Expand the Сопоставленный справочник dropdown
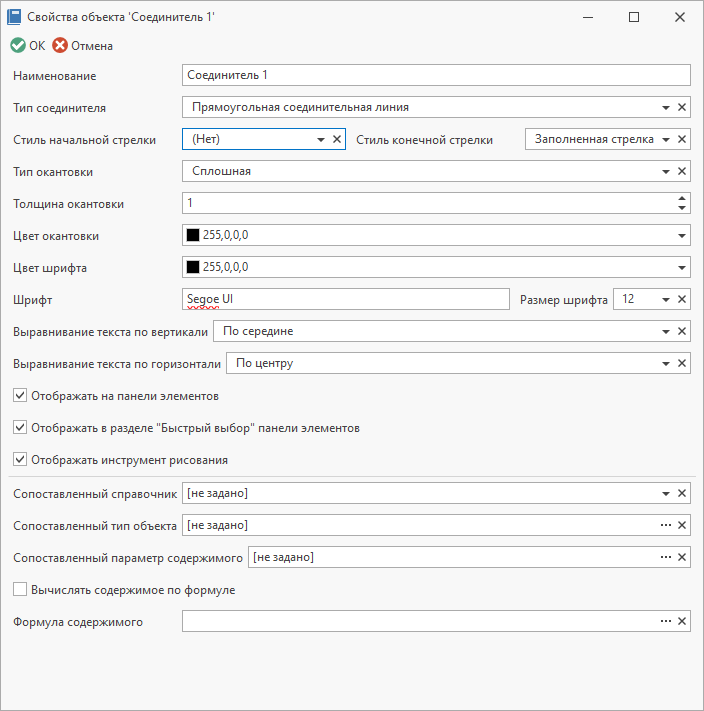Image resolution: width=704 pixels, height=711 pixels. pos(665,494)
